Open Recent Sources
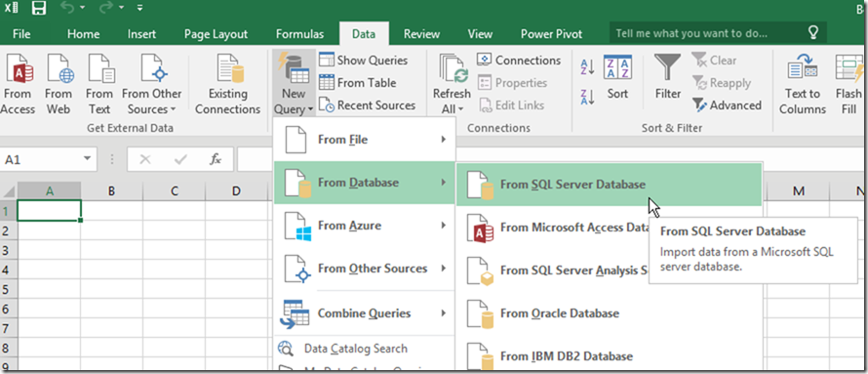Image resolution: width=868 pixels, height=374 pixels. (367, 105)
